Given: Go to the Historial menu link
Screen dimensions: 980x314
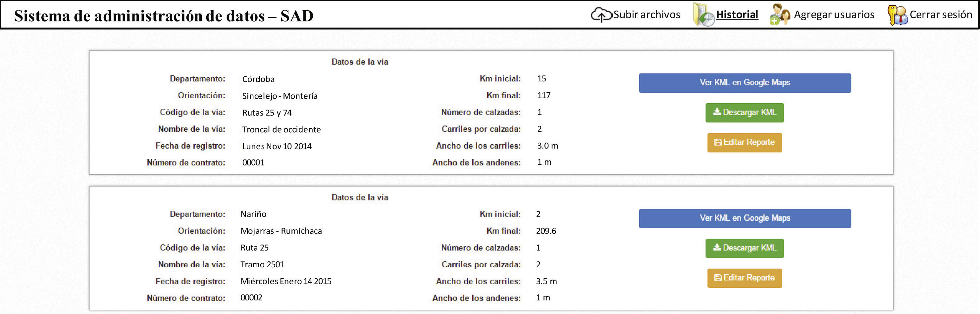Looking at the screenshot, I should point(737,15).
